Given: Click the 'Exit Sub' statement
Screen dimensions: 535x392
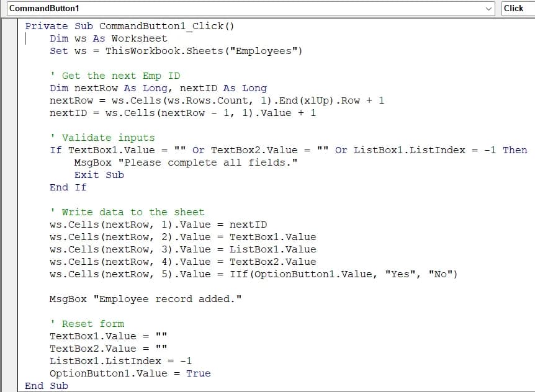Looking at the screenshot, I should [x=99, y=175].
